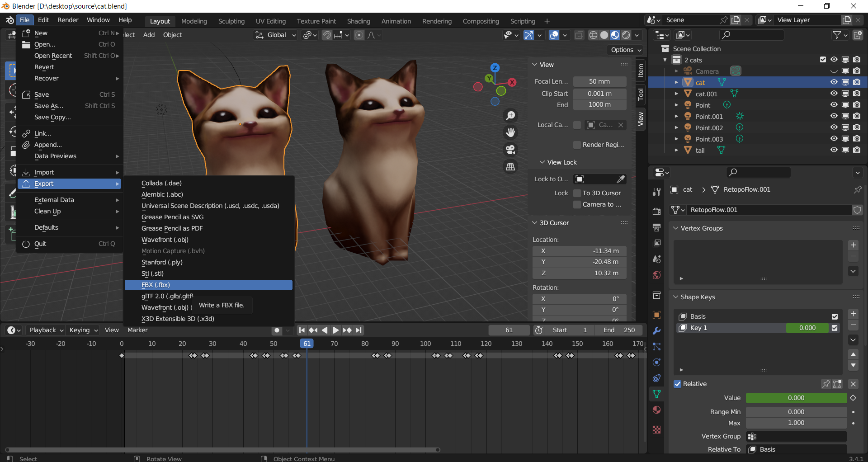Screen dimensions: 868x462
Task: Jump to timeline start button
Action: [x=302, y=330]
